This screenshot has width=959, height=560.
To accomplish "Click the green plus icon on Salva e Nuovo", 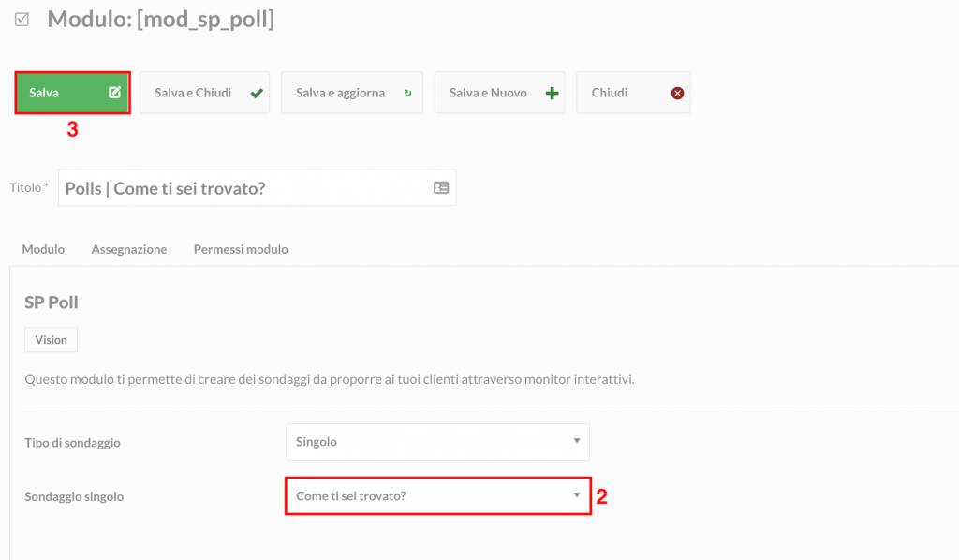I will pos(553,93).
